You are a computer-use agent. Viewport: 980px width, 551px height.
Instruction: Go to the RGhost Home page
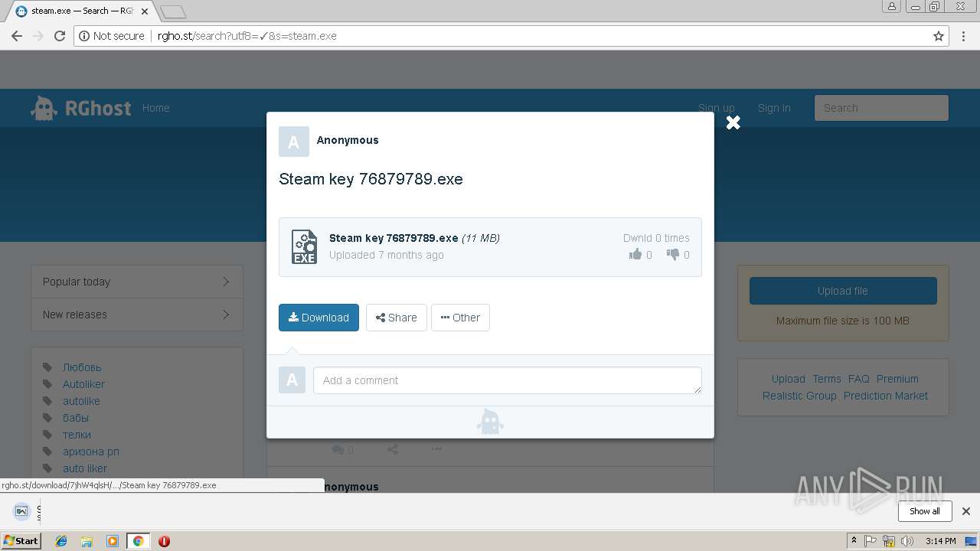pos(155,108)
